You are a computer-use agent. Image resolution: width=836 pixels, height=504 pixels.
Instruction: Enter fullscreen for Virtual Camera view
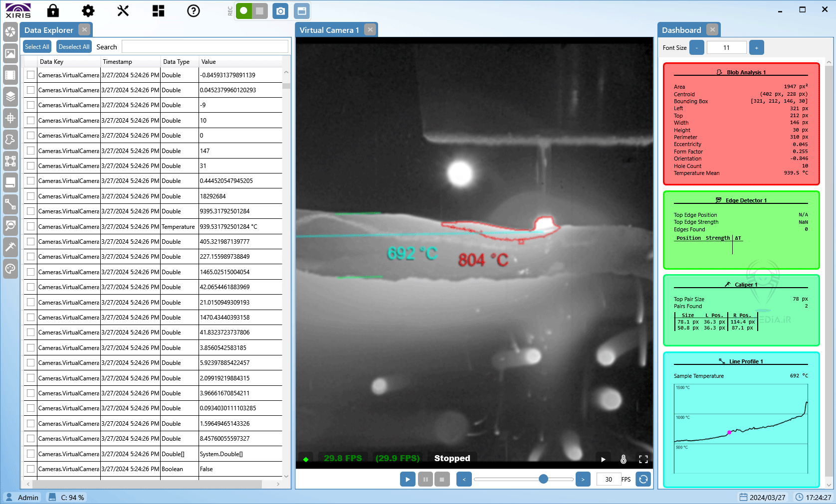click(643, 459)
